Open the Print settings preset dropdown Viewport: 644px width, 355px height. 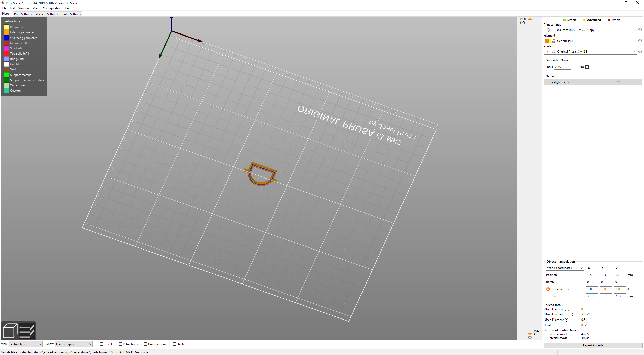click(x=590, y=30)
